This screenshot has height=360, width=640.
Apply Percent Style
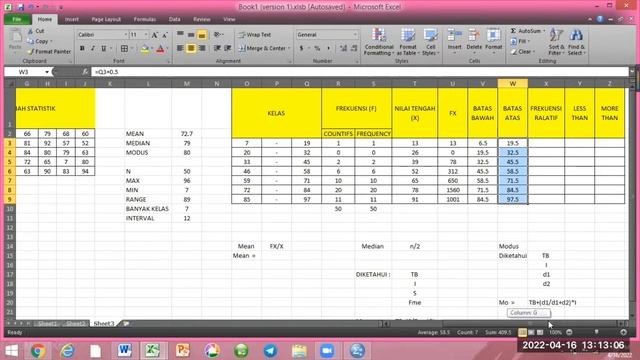pos(317,49)
